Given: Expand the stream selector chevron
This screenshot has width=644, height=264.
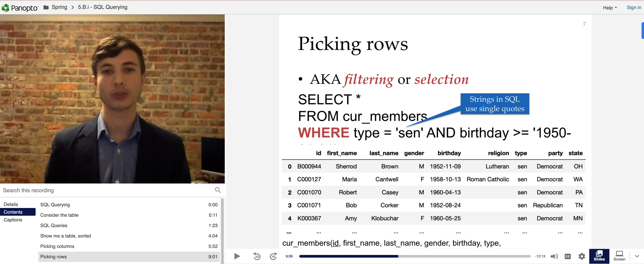Looking at the screenshot, I should [x=637, y=256].
